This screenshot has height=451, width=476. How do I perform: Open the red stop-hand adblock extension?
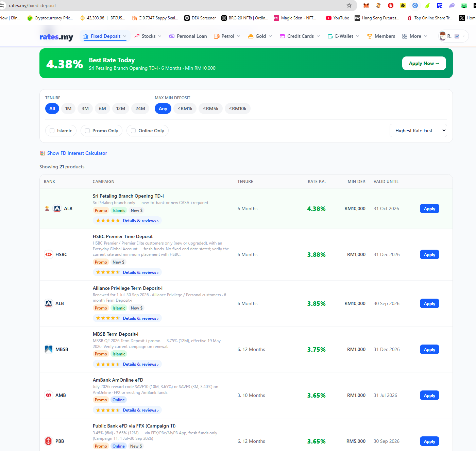click(391, 5)
